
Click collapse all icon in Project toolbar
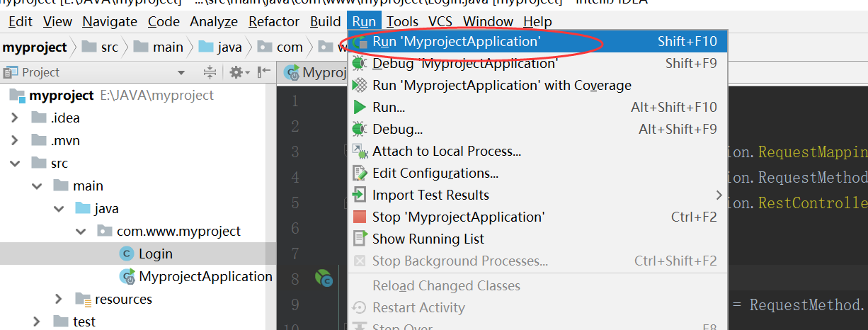pyautogui.click(x=210, y=72)
